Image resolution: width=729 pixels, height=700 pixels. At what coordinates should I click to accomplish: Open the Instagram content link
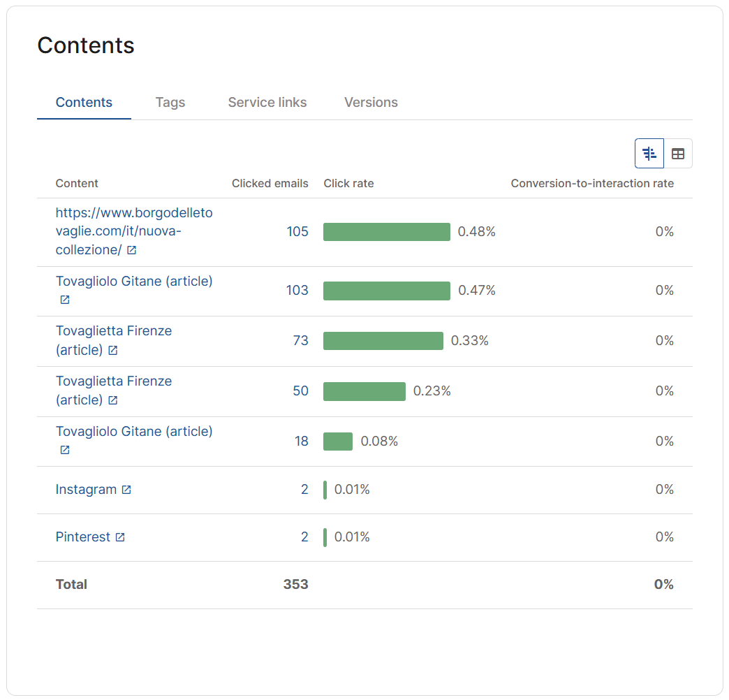[x=86, y=489]
